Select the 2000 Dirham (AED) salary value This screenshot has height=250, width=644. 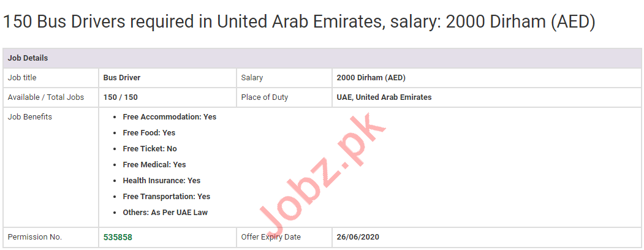(x=371, y=78)
